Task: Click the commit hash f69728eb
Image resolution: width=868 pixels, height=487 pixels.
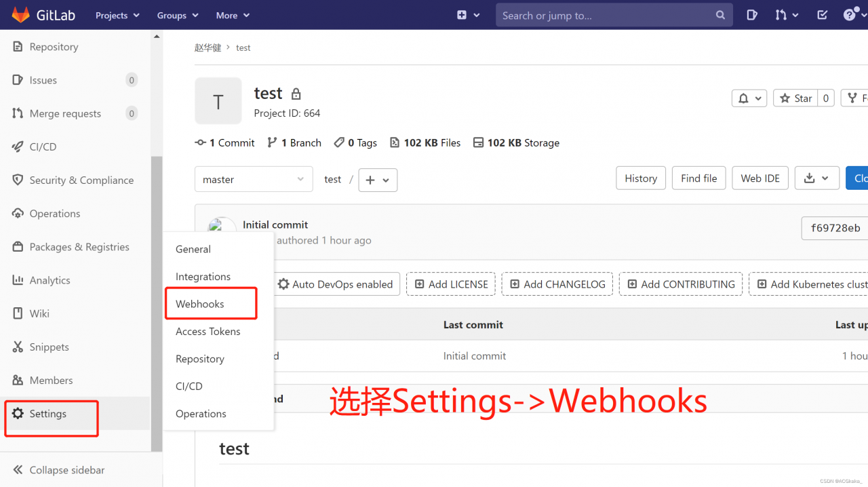Action: point(835,229)
